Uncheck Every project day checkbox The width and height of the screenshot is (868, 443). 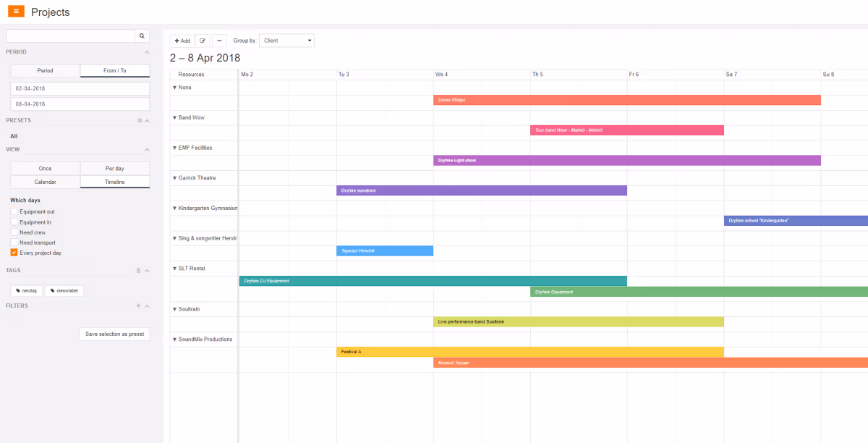[14, 253]
